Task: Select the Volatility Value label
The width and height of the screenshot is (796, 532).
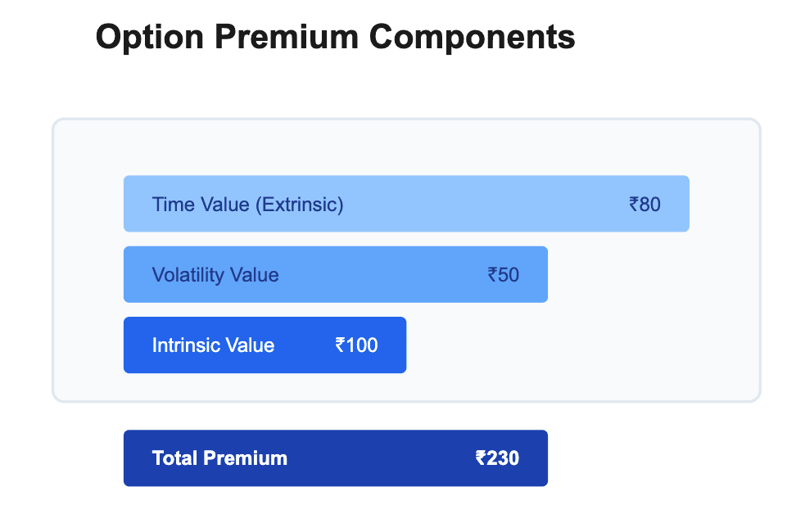Action: (x=215, y=275)
